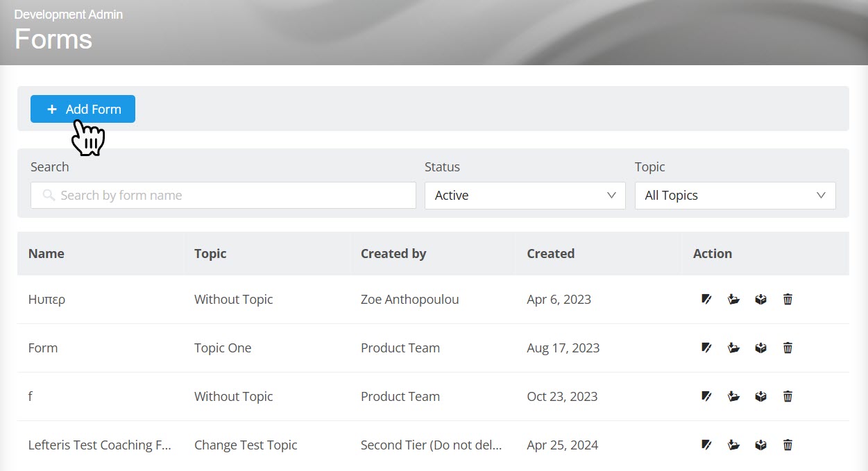Click the Add Form button
The width and height of the screenshot is (868, 471).
coord(83,109)
